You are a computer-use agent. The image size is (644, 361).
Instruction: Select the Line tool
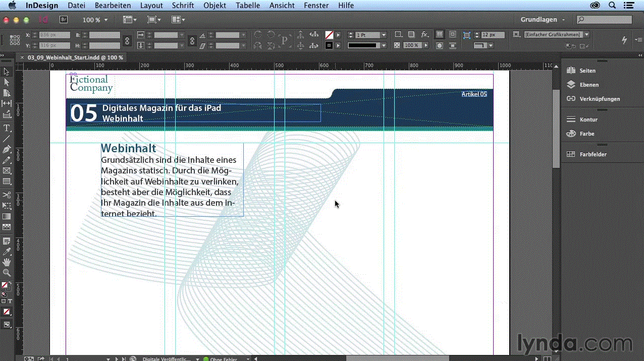[x=7, y=139]
